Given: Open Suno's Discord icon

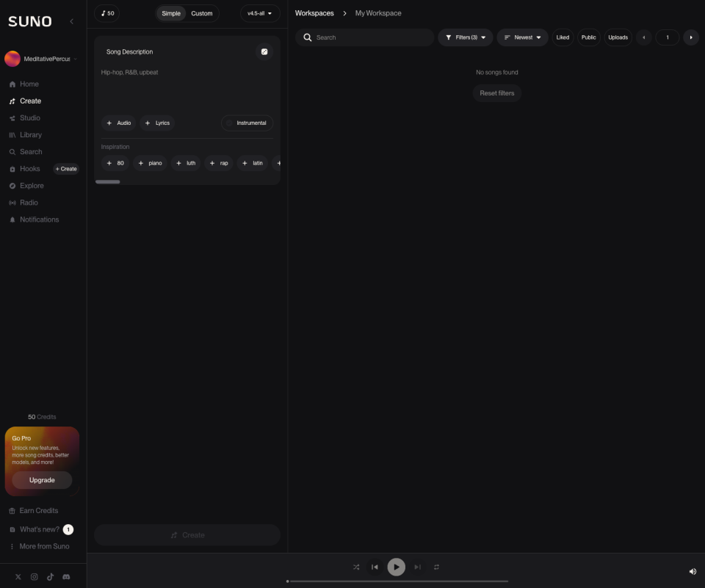Looking at the screenshot, I should pos(66,577).
